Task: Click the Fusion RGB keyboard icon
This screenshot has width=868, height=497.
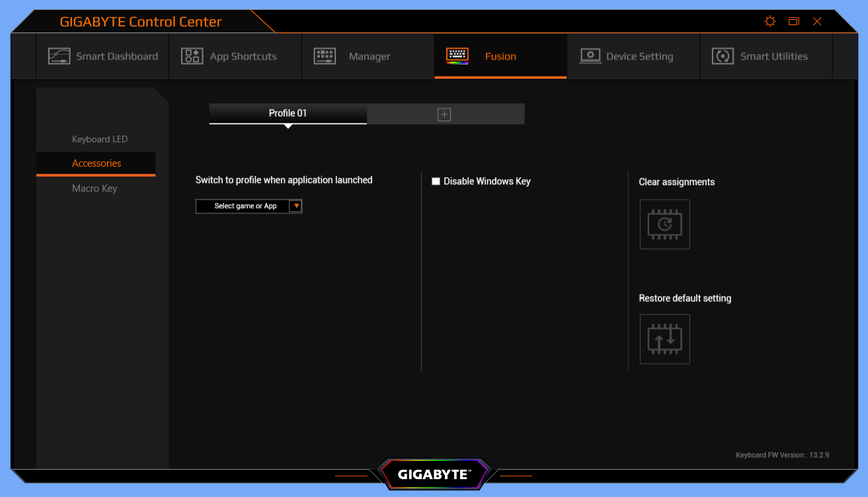Action: click(457, 56)
